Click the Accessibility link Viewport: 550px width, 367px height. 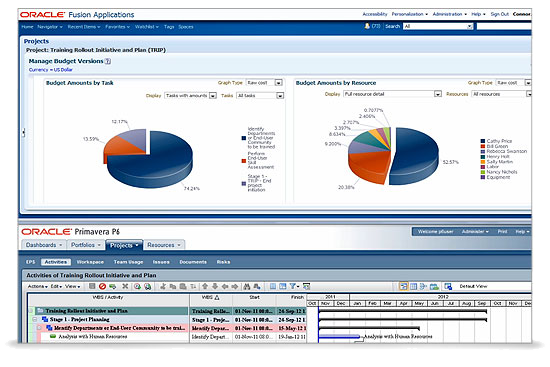375,14
